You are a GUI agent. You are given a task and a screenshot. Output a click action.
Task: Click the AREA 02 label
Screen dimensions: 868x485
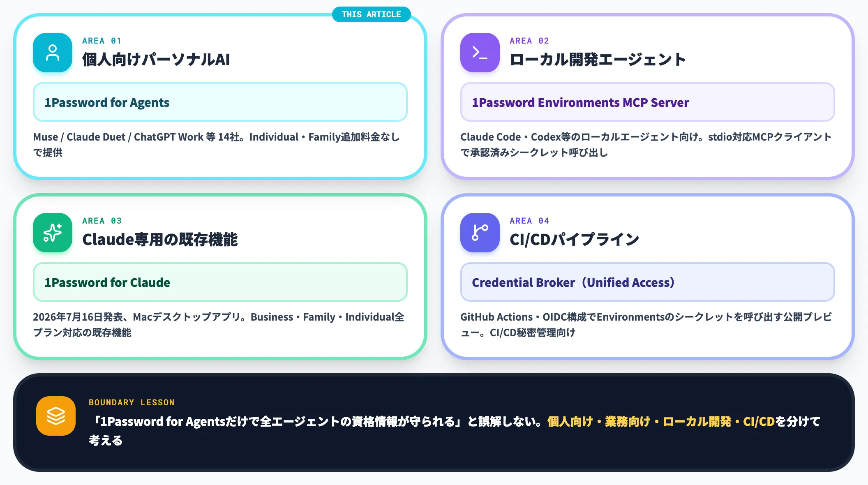(x=529, y=41)
